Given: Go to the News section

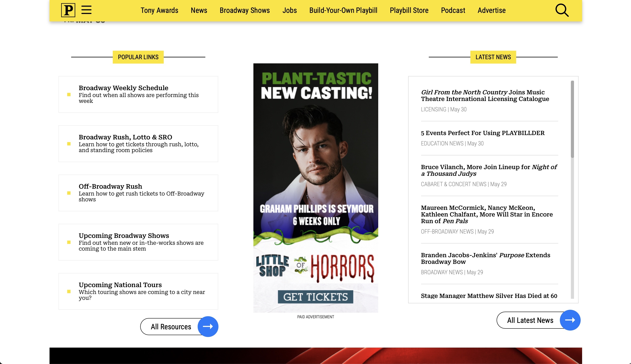Looking at the screenshot, I should (199, 10).
